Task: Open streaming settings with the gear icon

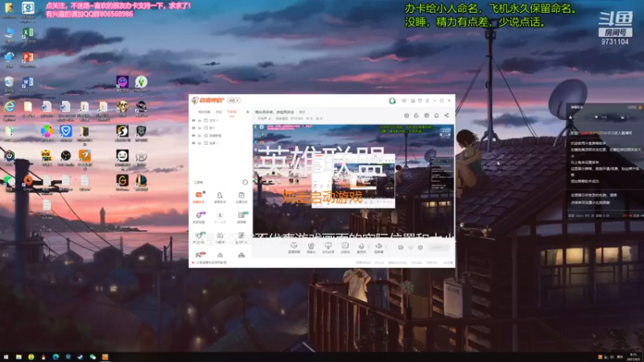Action: pos(420,248)
